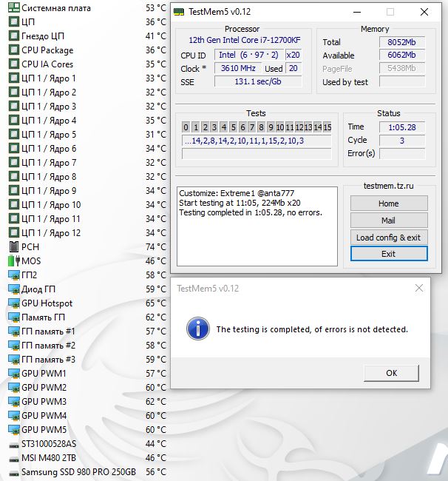This screenshot has width=448, height=481.
Task: Minimize the TestMem5 main window
Action: 356,12
